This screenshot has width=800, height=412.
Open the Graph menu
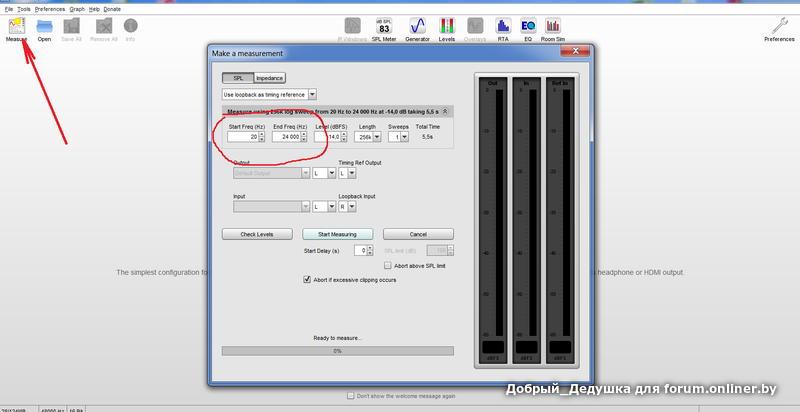coord(77,9)
